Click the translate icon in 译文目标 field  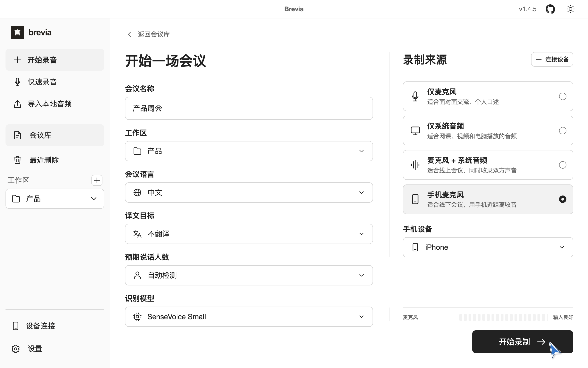click(x=137, y=234)
